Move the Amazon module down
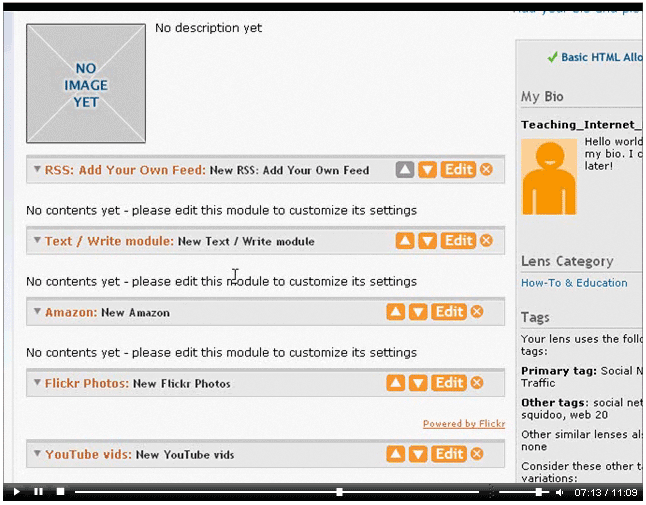Viewport: 646px width, 505px height. 418,312
